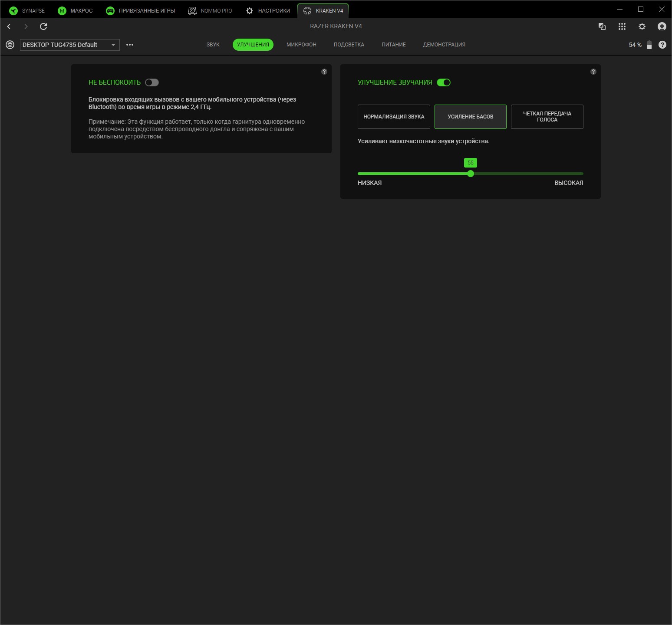Refresh the Razer Kraken V4 page
This screenshot has width=672, height=625.
[43, 26]
